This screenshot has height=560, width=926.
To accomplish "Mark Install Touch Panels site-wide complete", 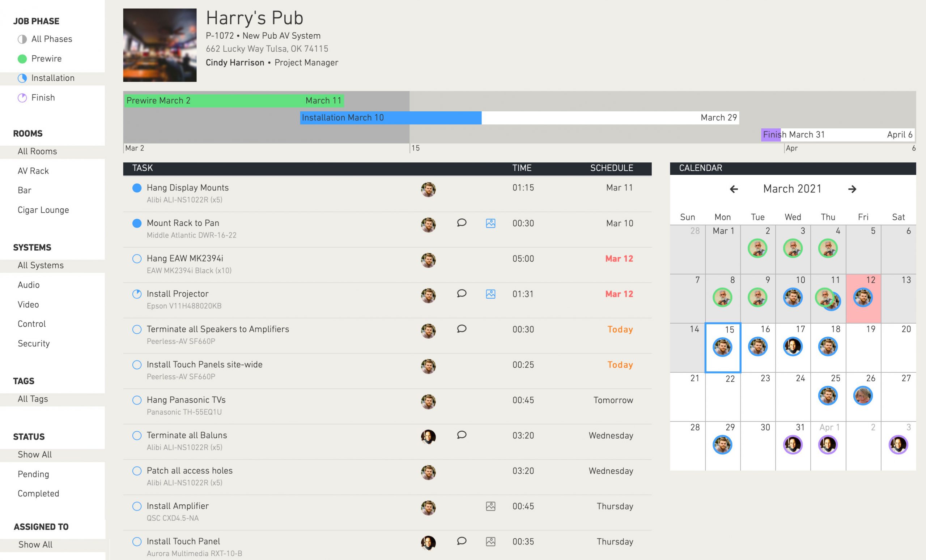I will tap(137, 365).
